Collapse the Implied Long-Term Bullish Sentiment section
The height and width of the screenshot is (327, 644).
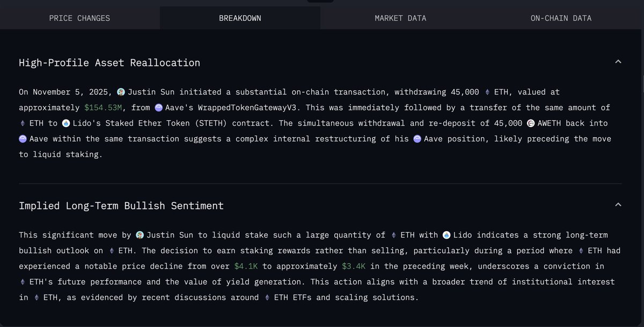click(x=618, y=205)
